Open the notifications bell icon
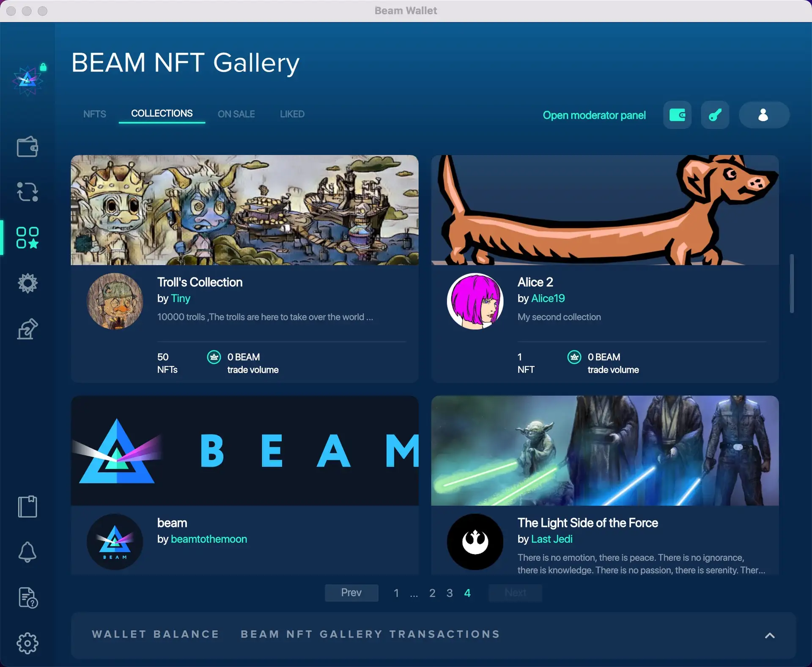 (27, 552)
